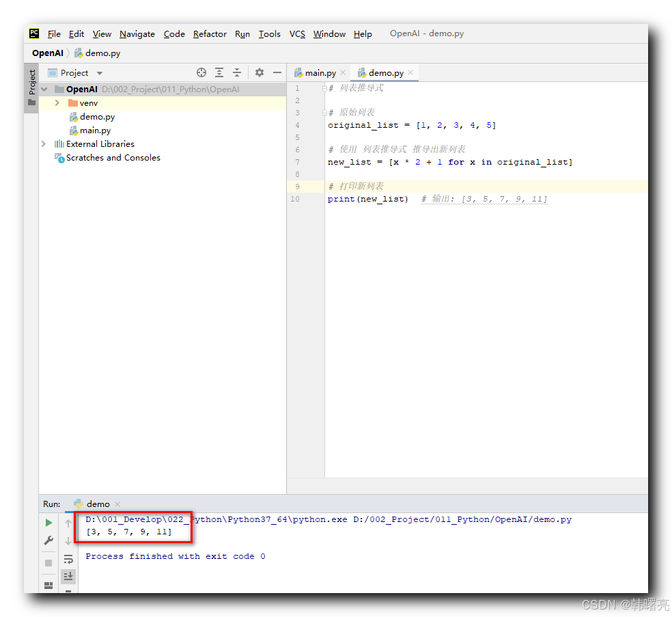This screenshot has height=617, width=672.
Task: Click the Collapse All icon in Project panel
Action: [x=237, y=72]
